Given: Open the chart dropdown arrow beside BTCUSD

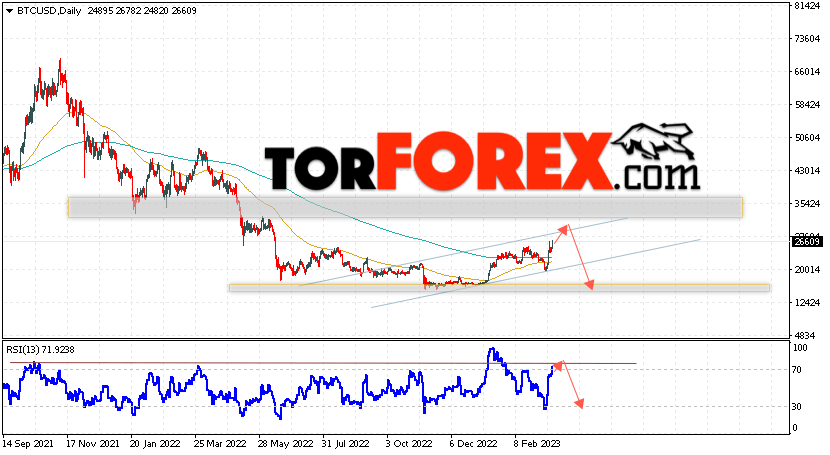Looking at the screenshot, I should pyautogui.click(x=9, y=11).
